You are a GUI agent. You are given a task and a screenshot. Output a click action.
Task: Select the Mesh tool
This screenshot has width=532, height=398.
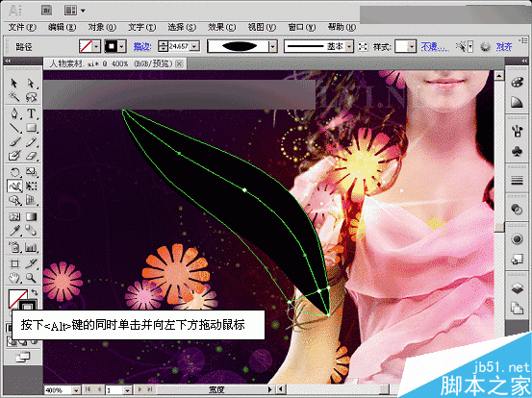tap(13, 216)
